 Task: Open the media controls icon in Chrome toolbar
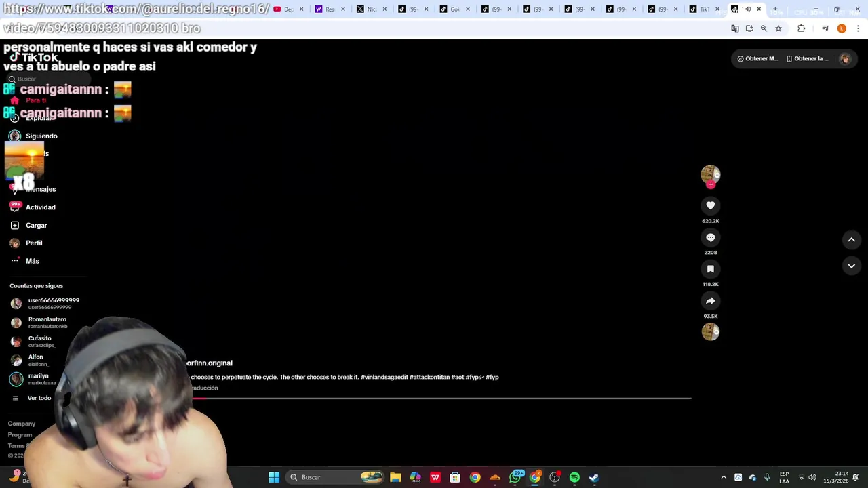825,28
